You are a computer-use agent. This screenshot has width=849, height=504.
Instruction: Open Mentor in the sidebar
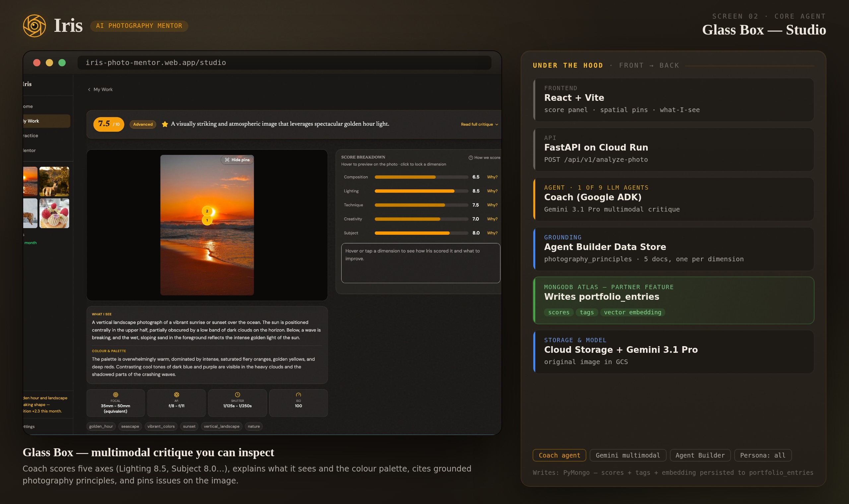(46, 151)
